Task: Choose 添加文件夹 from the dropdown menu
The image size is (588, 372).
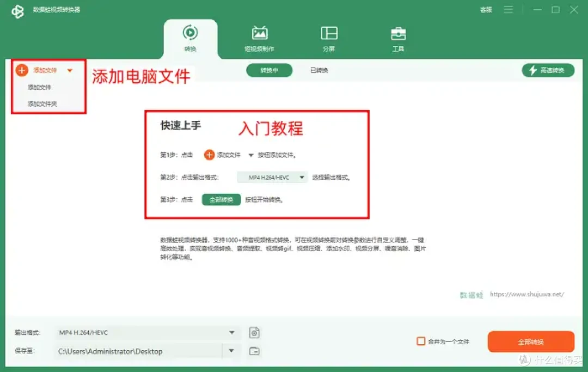Action: click(42, 104)
